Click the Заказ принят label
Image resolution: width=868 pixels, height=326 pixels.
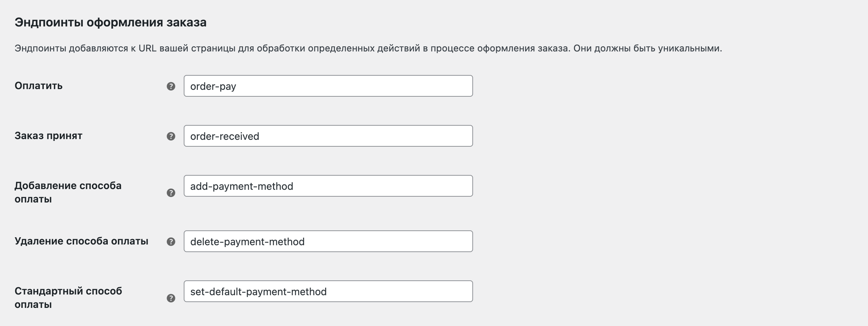pyautogui.click(x=48, y=136)
